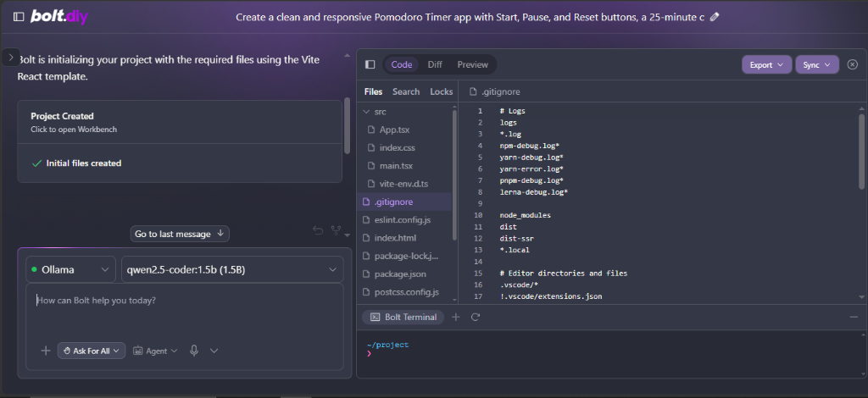Open package-lock.json file

(x=405, y=256)
